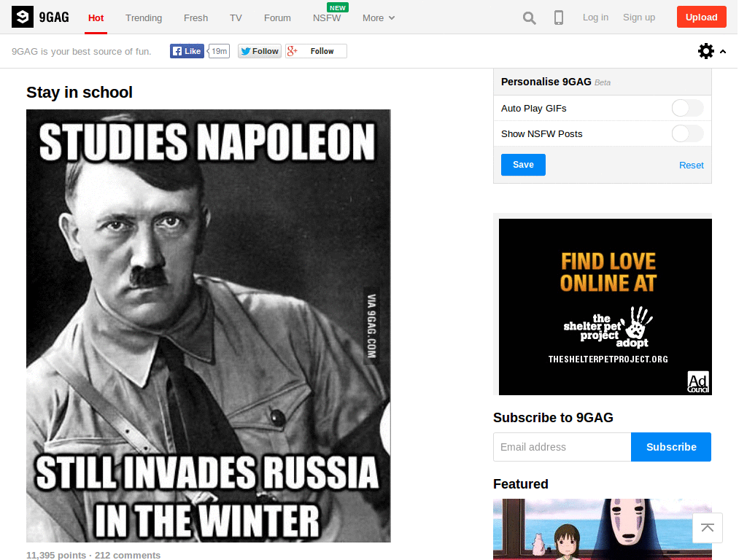
Task: Click the Log in link
Action: click(595, 17)
